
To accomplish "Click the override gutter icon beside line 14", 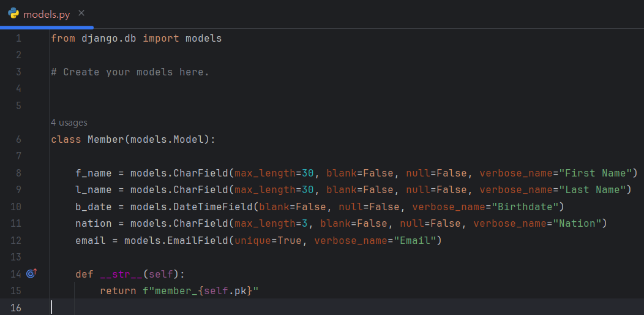I will tap(32, 273).
